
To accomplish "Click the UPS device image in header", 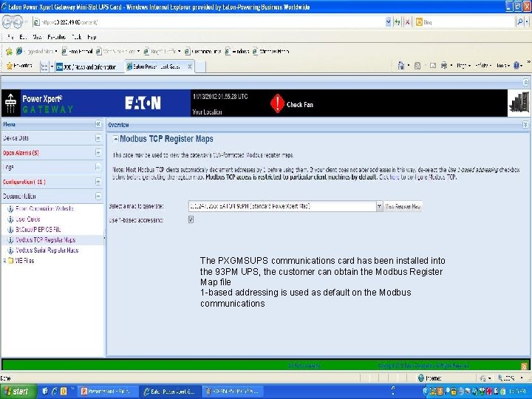I will pos(519,103).
